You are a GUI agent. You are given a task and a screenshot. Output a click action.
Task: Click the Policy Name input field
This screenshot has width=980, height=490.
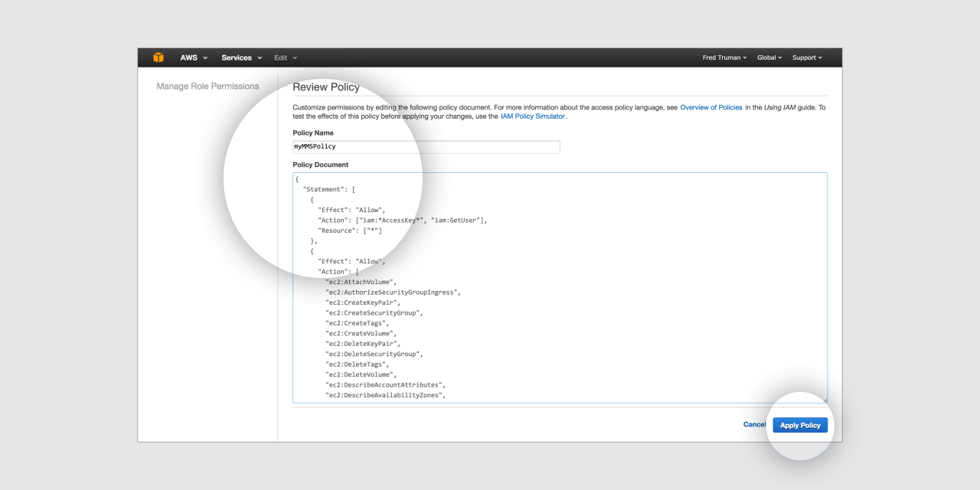click(x=426, y=147)
